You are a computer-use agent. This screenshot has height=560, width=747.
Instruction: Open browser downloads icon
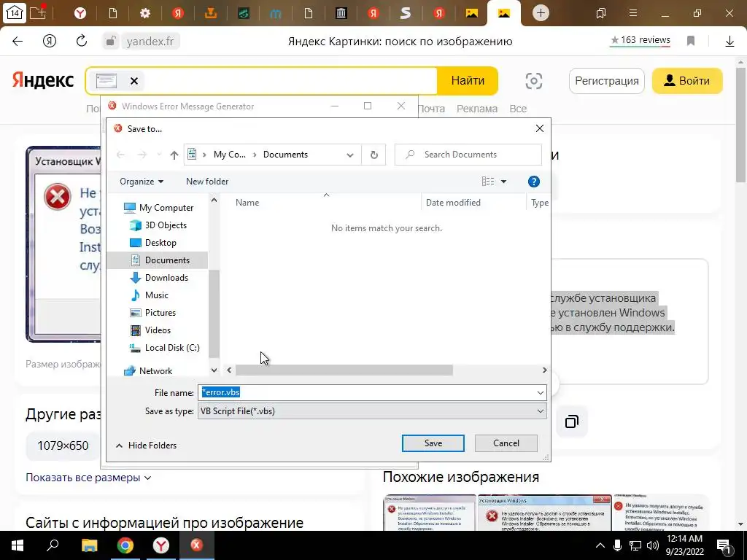729,42
